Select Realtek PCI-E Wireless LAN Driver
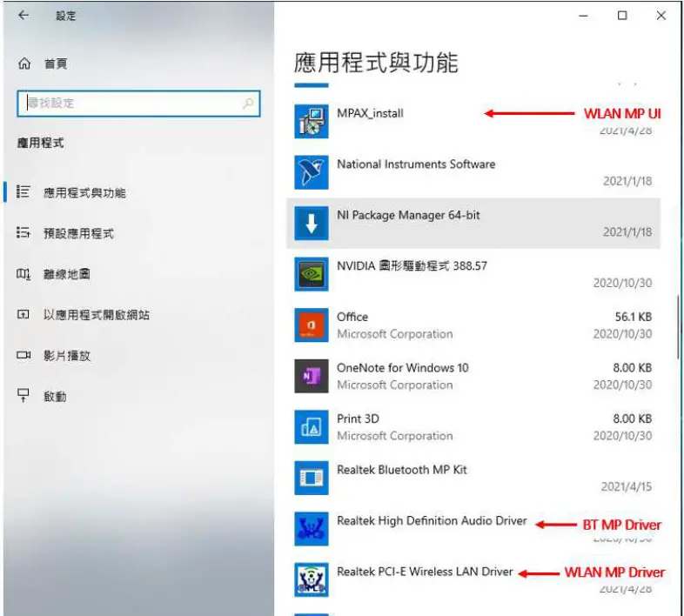Image resolution: width=684 pixels, height=616 pixels. tap(425, 572)
